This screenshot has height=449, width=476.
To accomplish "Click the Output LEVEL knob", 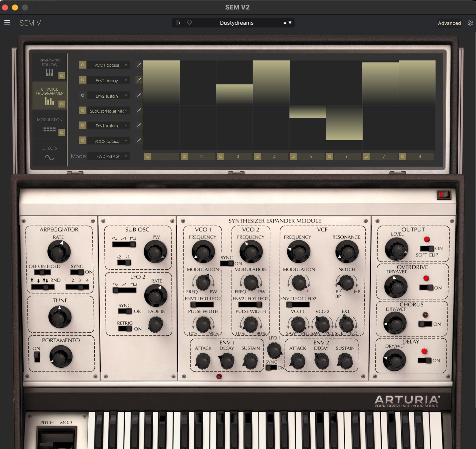I will pos(396,249).
